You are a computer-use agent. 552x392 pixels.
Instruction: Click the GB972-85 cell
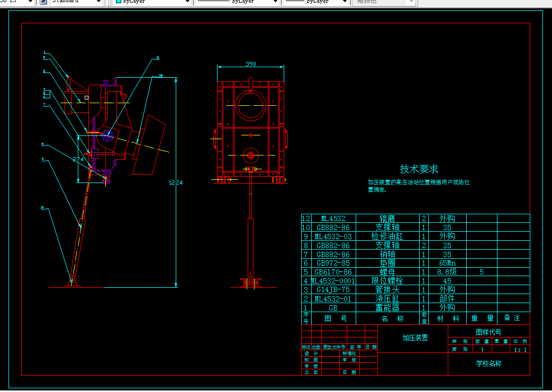point(333,263)
